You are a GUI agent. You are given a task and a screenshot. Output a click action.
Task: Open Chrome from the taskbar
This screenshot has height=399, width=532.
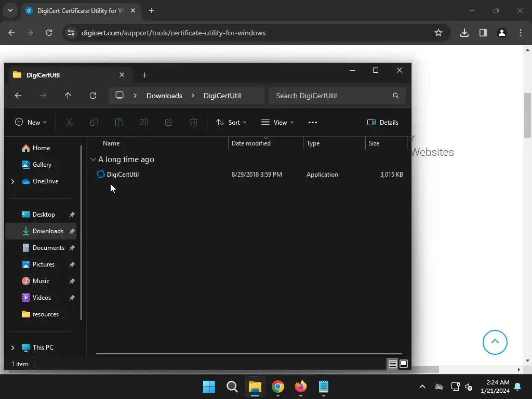pyautogui.click(x=278, y=387)
